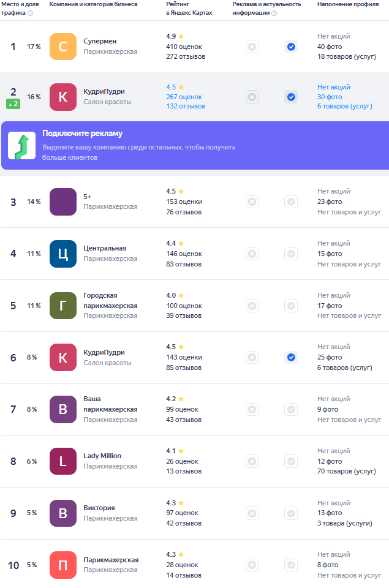Click the advertising icon for Городская парикмахерская
Image resolution: width=389 pixels, height=588 pixels.
click(x=252, y=306)
